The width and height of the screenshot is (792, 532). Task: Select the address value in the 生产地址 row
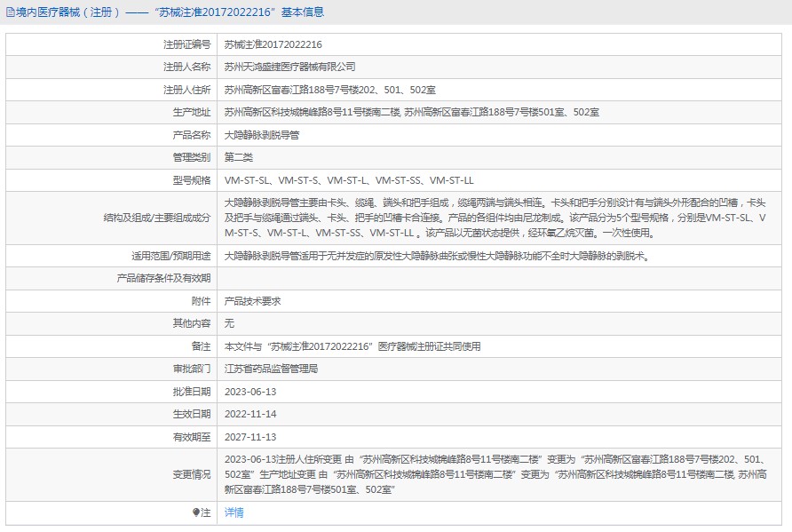(412, 112)
